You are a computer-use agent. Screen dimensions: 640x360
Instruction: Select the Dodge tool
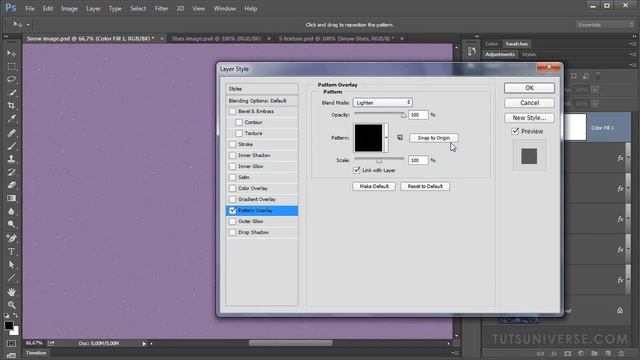(11, 224)
